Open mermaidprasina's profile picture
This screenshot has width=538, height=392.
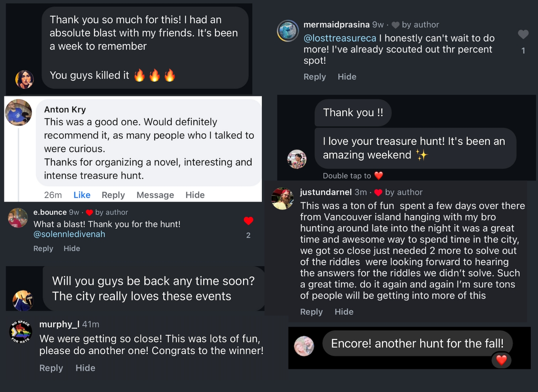click(x=288, y=31)
